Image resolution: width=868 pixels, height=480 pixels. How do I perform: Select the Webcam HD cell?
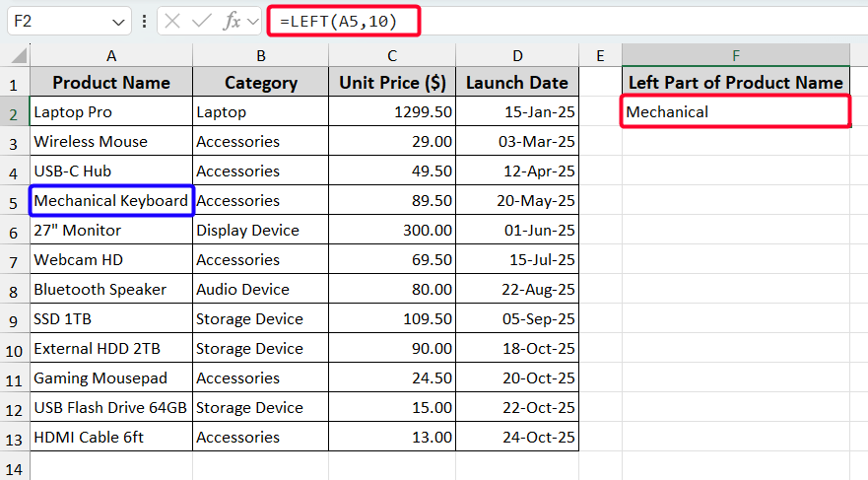pos(111,259)
